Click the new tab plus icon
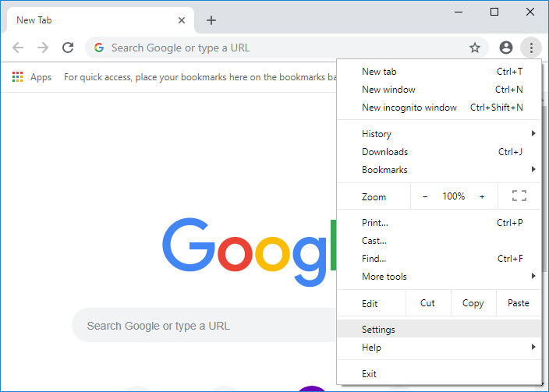The image size is (549, 392). 211,20
